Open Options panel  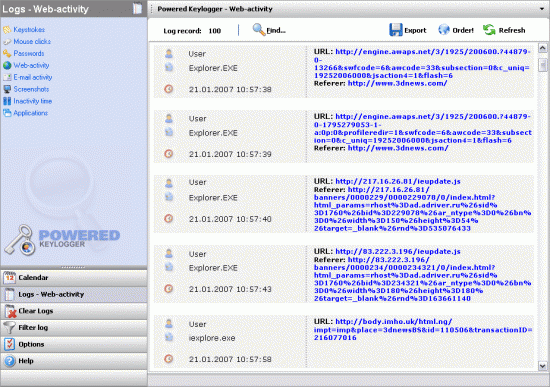point(74,345)
